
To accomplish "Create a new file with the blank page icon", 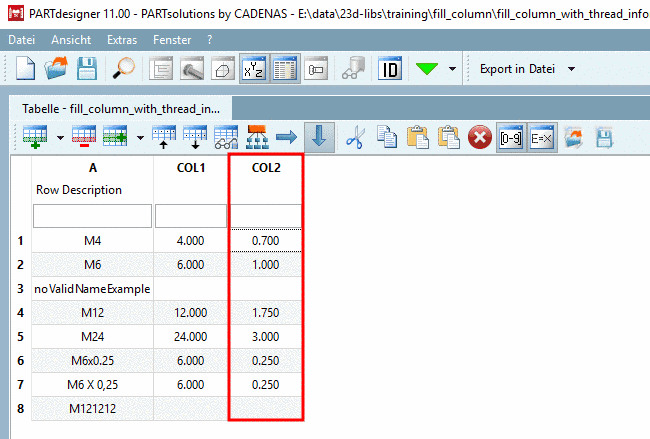I will (25, 68).
